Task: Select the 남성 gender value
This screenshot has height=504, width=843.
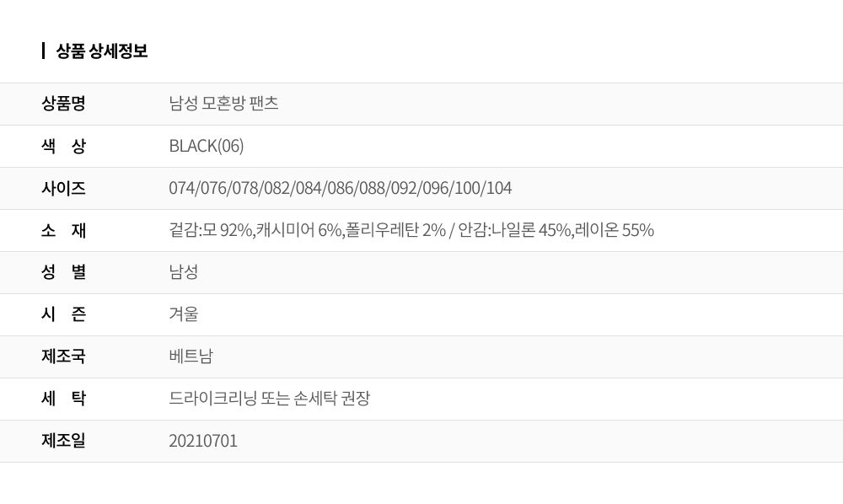Action: click(184, 272)
